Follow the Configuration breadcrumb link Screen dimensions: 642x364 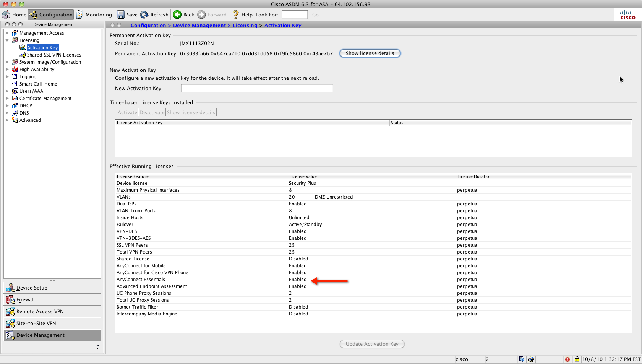148,26
